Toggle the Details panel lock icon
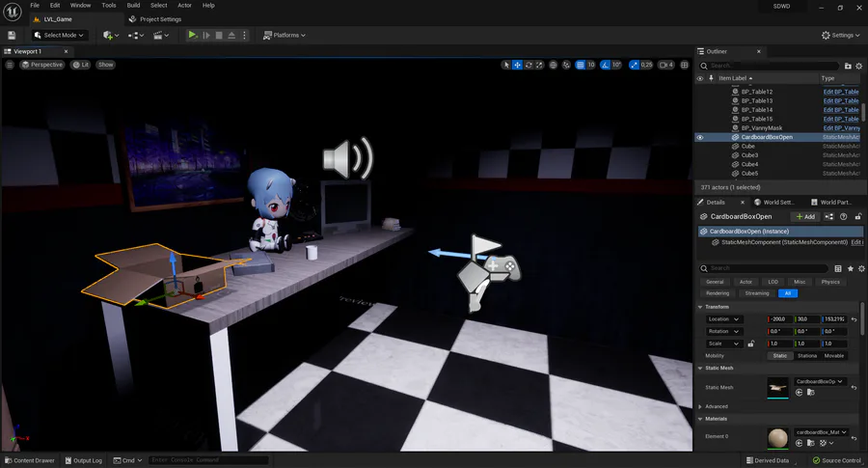This screenshot has width=868, height=468. (858, 216)
